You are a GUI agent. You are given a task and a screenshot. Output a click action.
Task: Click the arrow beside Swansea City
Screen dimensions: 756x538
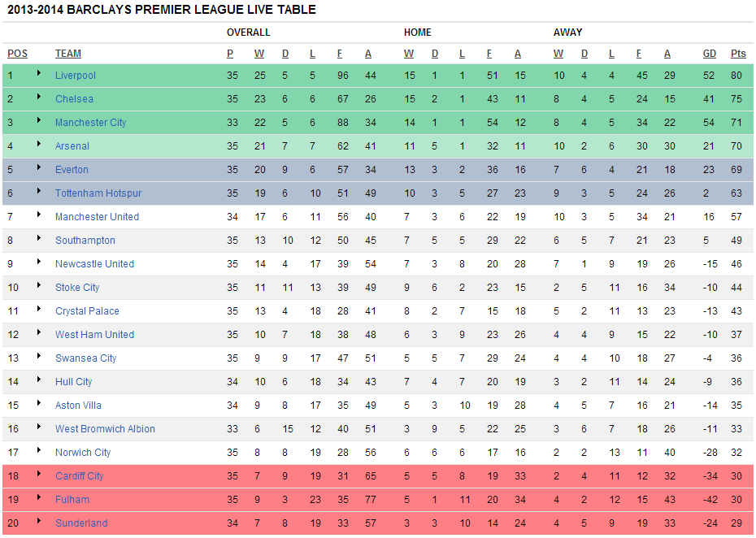point(38,357)
